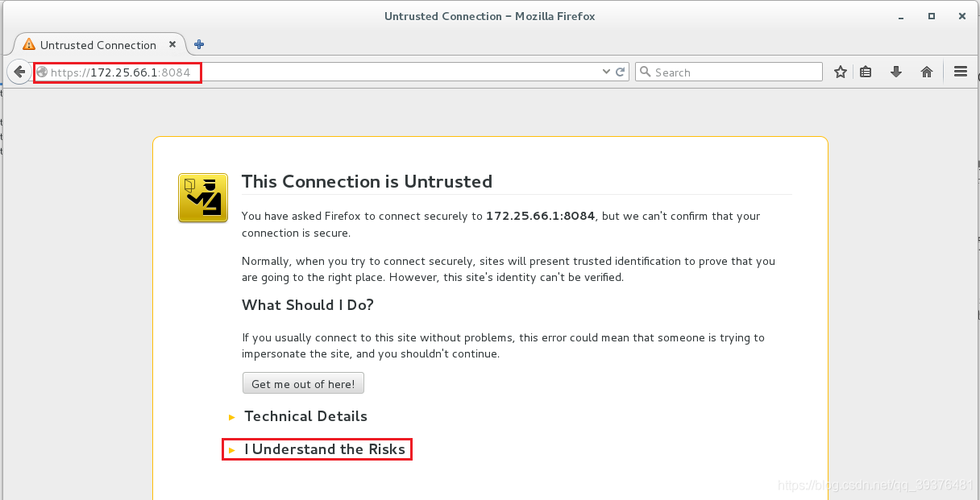The width and height of the screenshot is (980, 500).
Task: Open the URL history dropdown arrow
Action: pos(607,72)
